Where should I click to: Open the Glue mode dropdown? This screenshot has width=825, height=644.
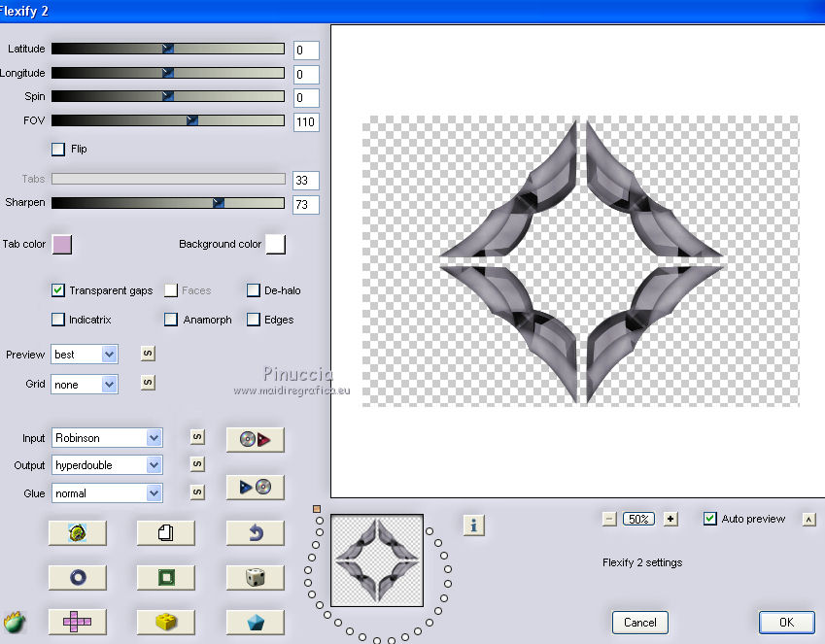[107, 493]
